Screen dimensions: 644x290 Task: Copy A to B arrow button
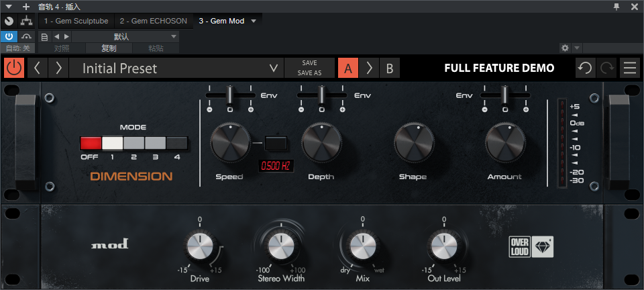(369, 68)
